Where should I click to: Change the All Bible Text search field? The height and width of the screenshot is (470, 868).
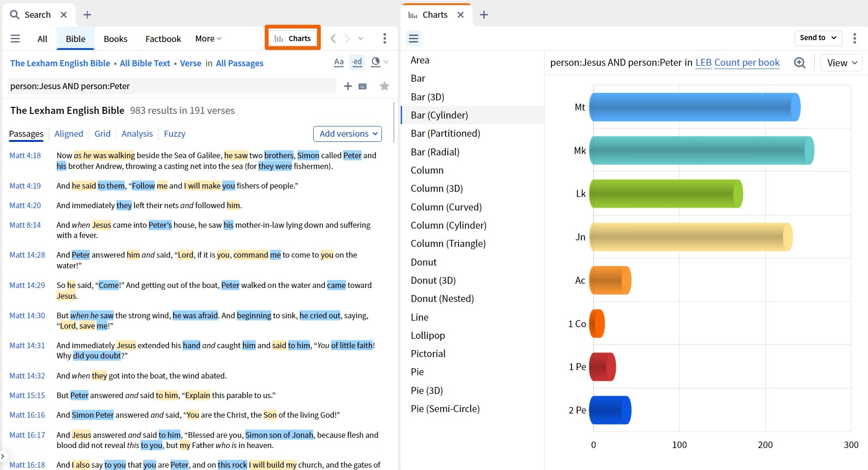[x=145, y=63]
